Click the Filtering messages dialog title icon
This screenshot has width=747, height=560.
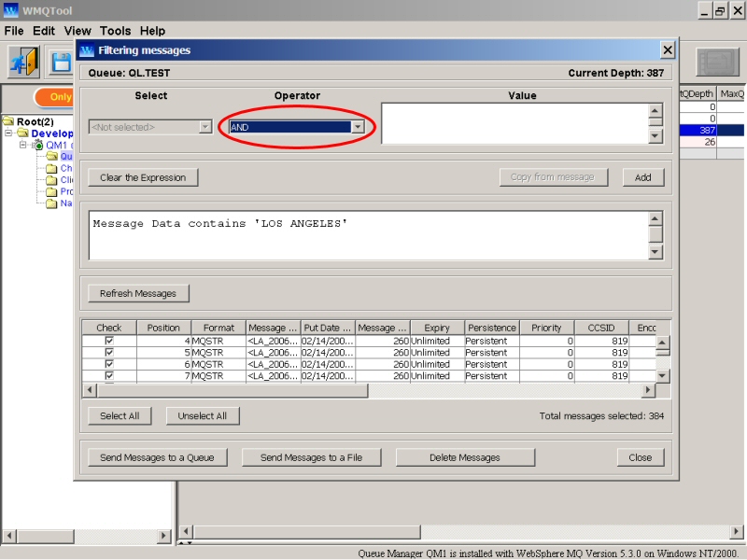coord(87,50)
